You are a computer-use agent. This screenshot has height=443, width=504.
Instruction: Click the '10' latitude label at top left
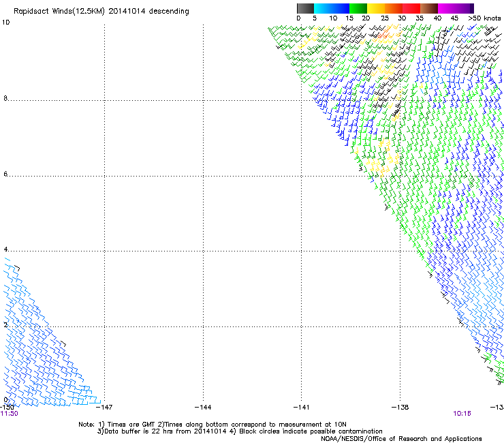[x=5, y=22]
